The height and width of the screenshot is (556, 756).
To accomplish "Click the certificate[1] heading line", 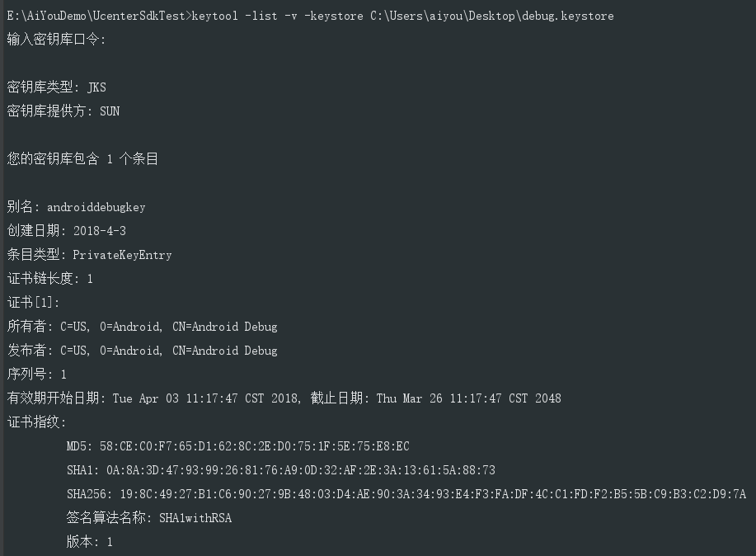I will pyautogui.click(x=33, y=303).
